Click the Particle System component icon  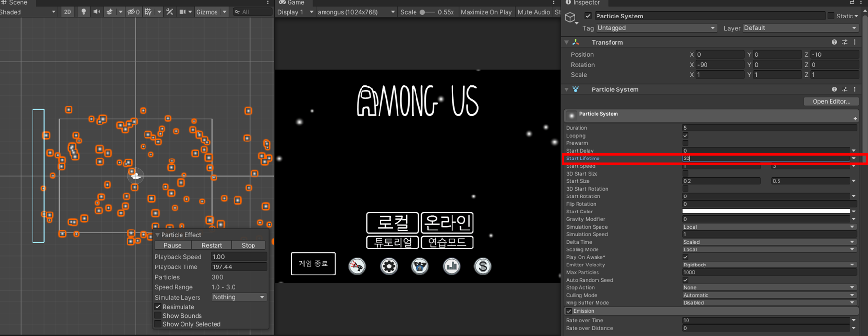point(576,89)
